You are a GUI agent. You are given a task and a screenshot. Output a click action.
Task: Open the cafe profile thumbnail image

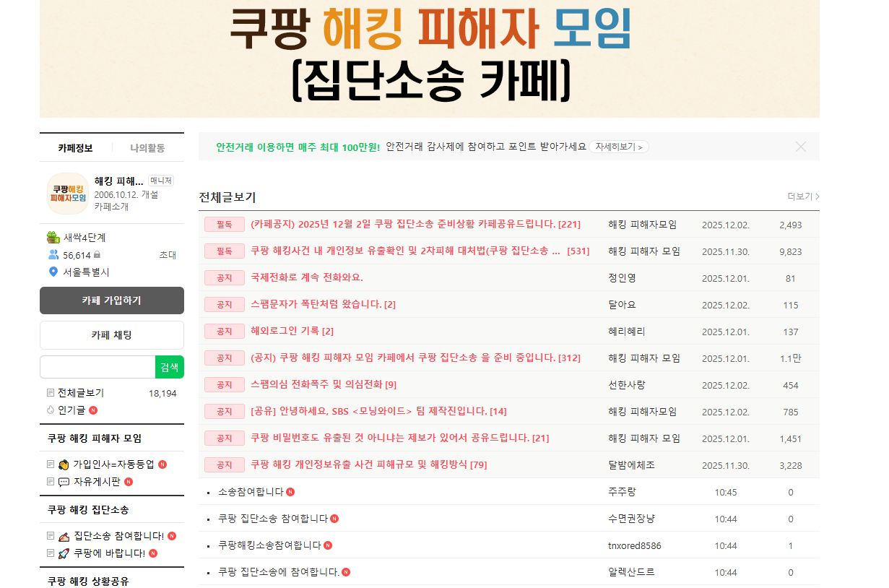tap(68, 194)
